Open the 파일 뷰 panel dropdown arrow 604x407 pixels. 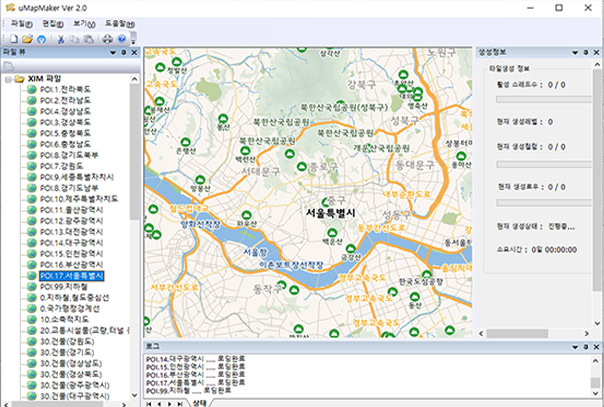pyautogui.click(x=113, y=53)
